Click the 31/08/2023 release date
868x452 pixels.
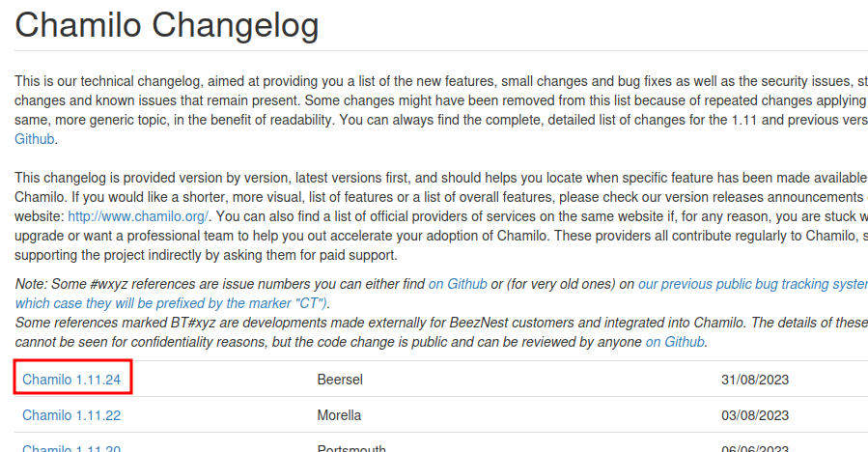754,380
